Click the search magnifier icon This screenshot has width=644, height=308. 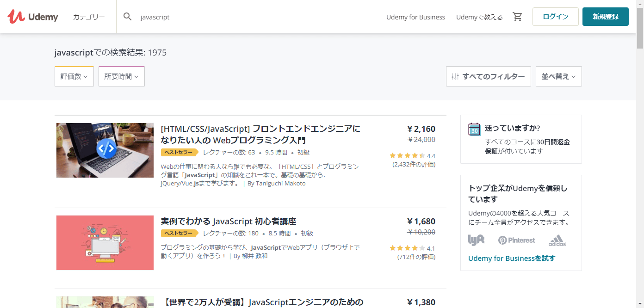(x=127, y=16)
